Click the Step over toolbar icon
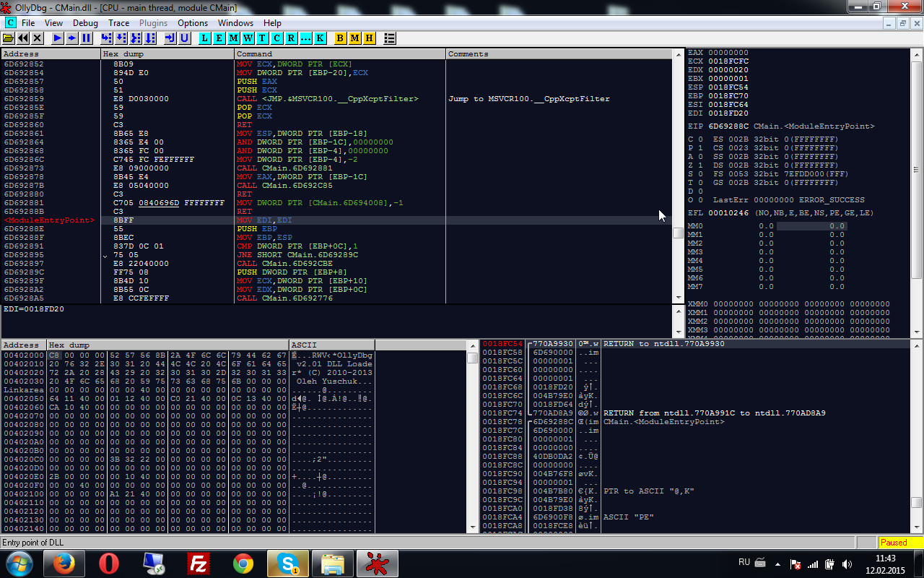924x578 pixels. [121, 38]
